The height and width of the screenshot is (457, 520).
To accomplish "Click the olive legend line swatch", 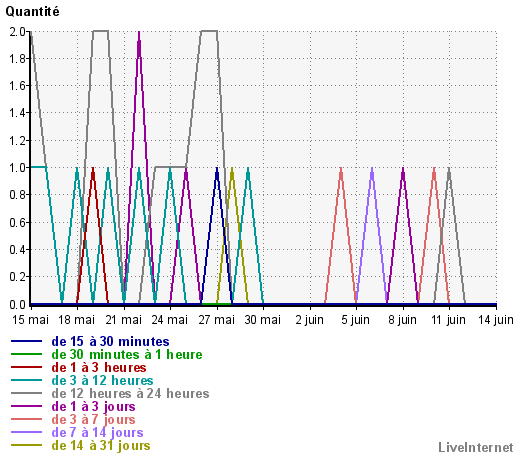I will click(26, 445).
